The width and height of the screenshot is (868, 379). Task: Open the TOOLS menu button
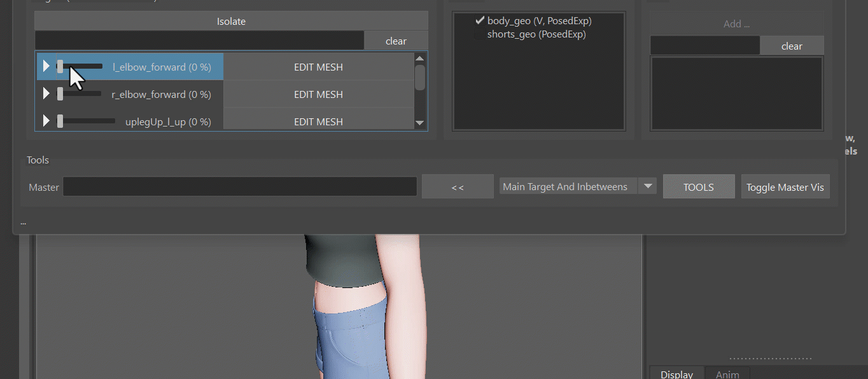699,187
